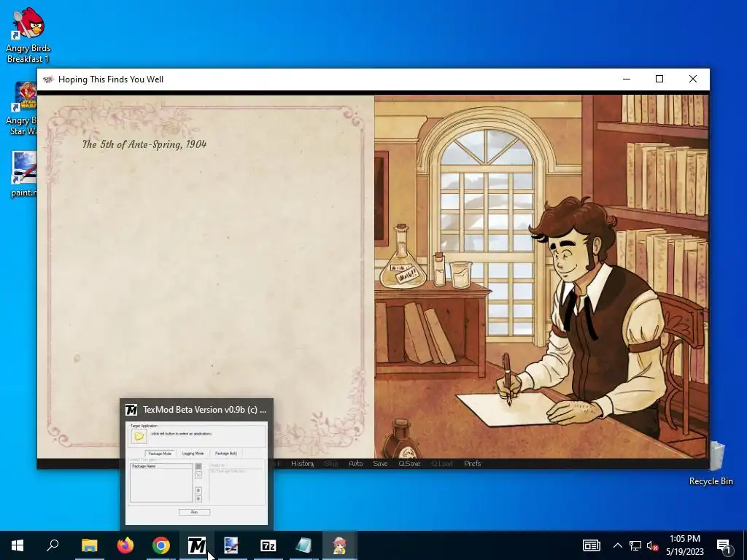Click Skip in the game quick menu
747x560 pixels.
coord(330,463)
